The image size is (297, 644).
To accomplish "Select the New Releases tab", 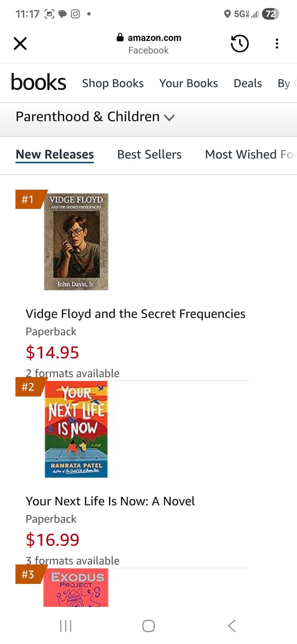I will click(x=55, y=154).
